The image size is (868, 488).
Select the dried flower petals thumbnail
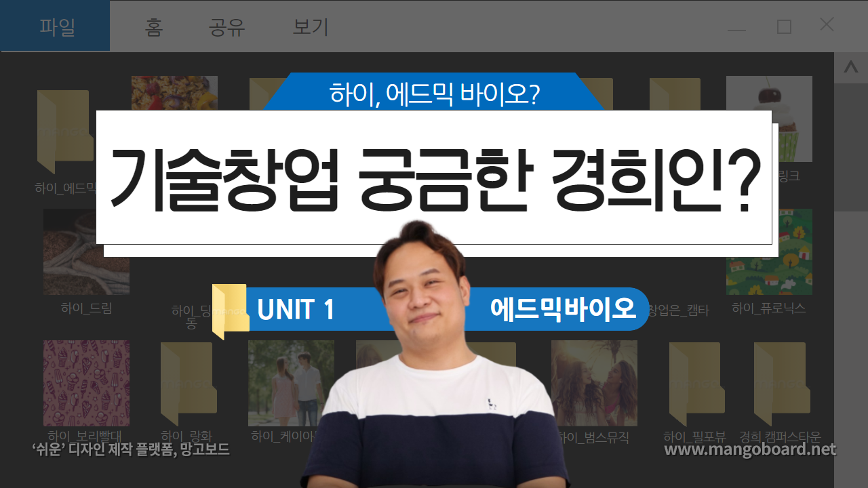pyautogui.click(x=174, y=93)
